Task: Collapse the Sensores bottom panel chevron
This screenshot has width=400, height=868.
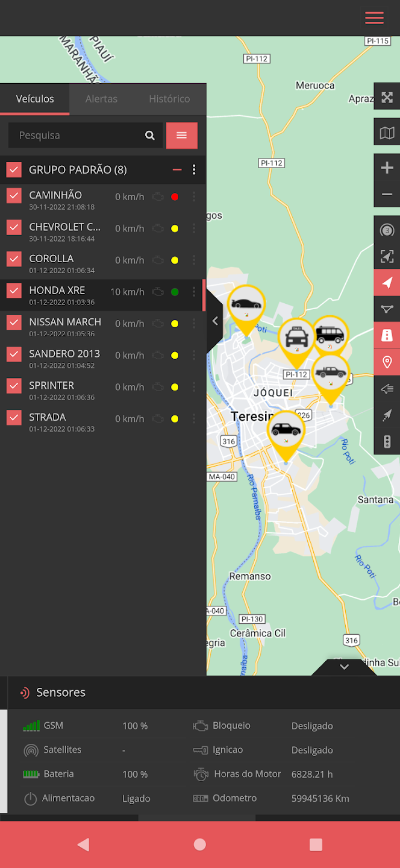Action: (344, 667)
